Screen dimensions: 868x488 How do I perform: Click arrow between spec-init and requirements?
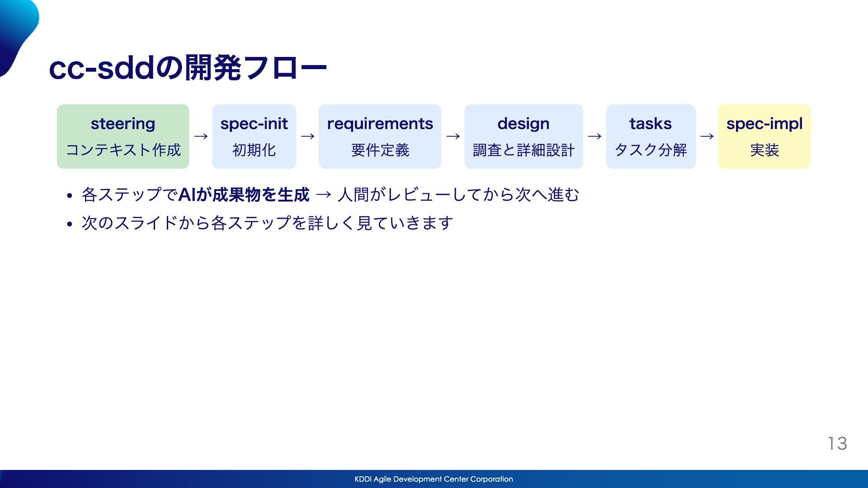tap(307, 136)
